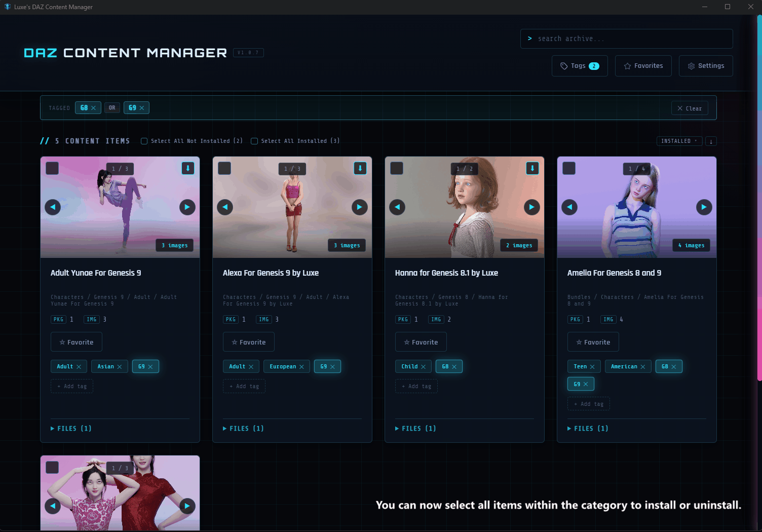Viewport: 762px width, 532px height.
Task: Check Select All Not Installed checkbox
Action: click(x=144, y=141)
